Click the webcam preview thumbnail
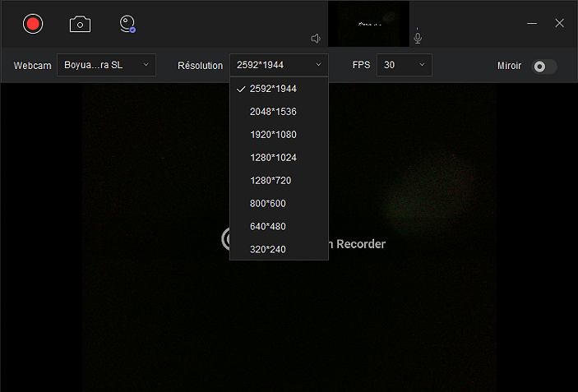The image size is (578, 392). pyautogui.click(x=368, y=24)
